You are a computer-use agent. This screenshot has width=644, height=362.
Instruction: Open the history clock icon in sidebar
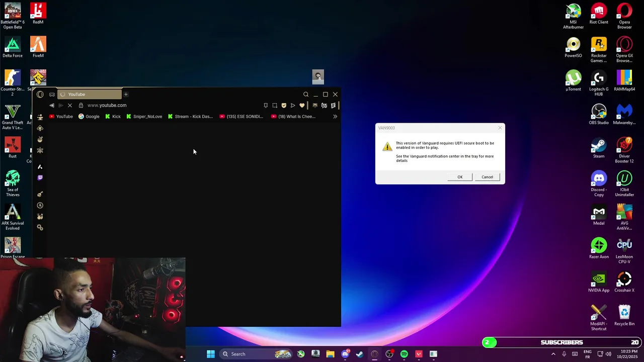pos(40,205)
